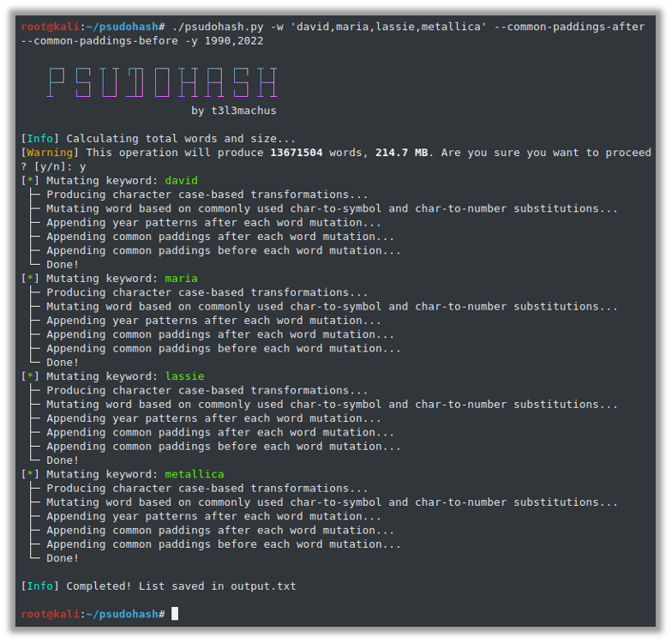Click 'Appending year patterns' line under lassie
Viewport: 672px width, 643px height.
point(214,418)
